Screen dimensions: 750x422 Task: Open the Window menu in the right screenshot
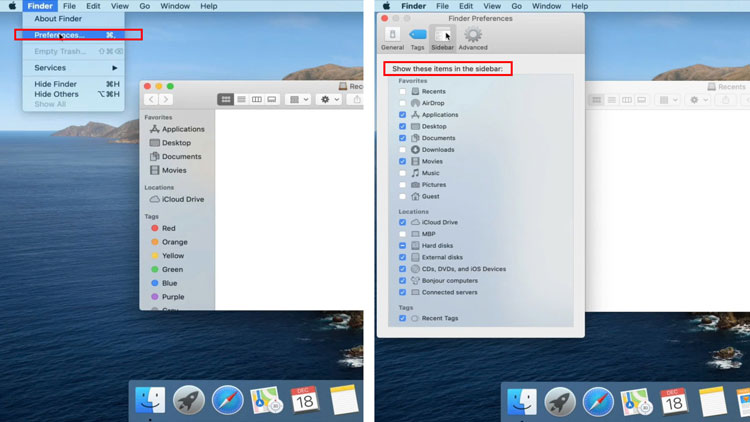(x=546, y=6)
